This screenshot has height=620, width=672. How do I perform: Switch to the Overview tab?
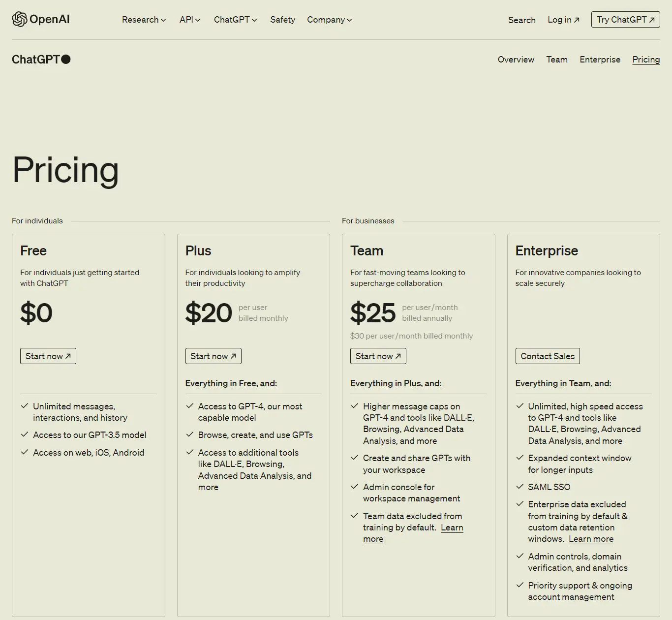516,60
